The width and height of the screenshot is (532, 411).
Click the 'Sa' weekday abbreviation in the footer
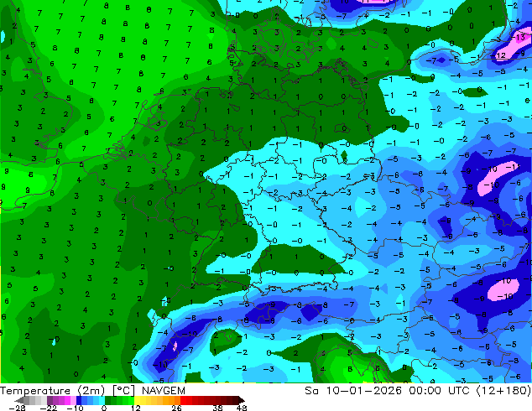click(x=311, y=391)
